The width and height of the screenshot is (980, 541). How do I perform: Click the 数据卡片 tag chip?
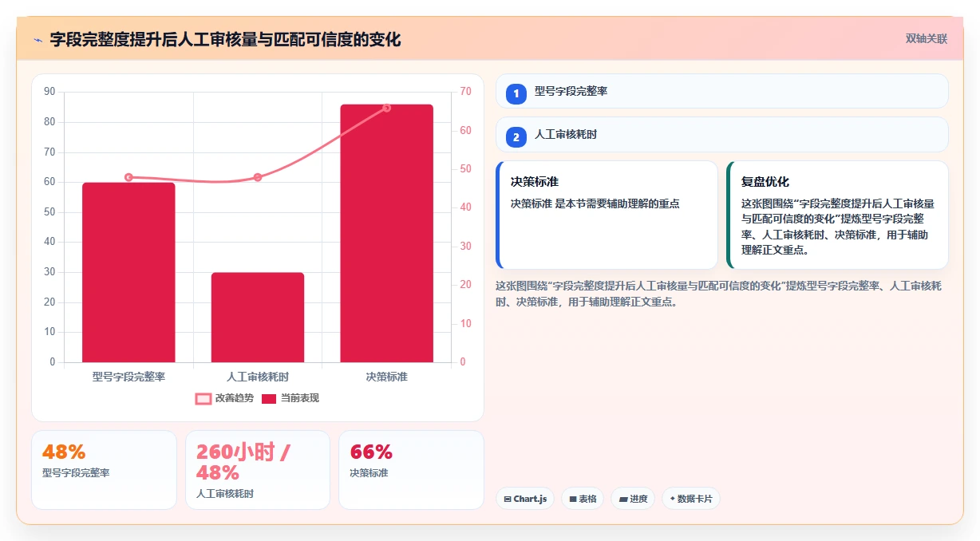[691, 499]
